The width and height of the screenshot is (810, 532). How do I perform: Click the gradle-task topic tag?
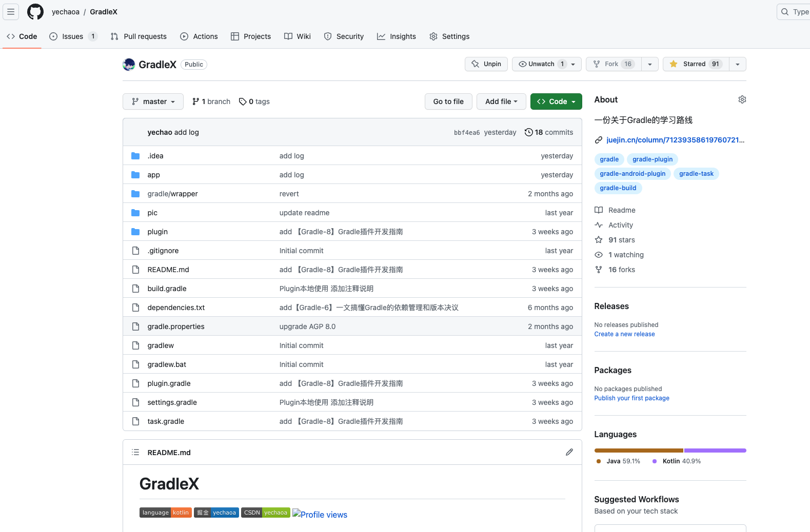[696, 174]
